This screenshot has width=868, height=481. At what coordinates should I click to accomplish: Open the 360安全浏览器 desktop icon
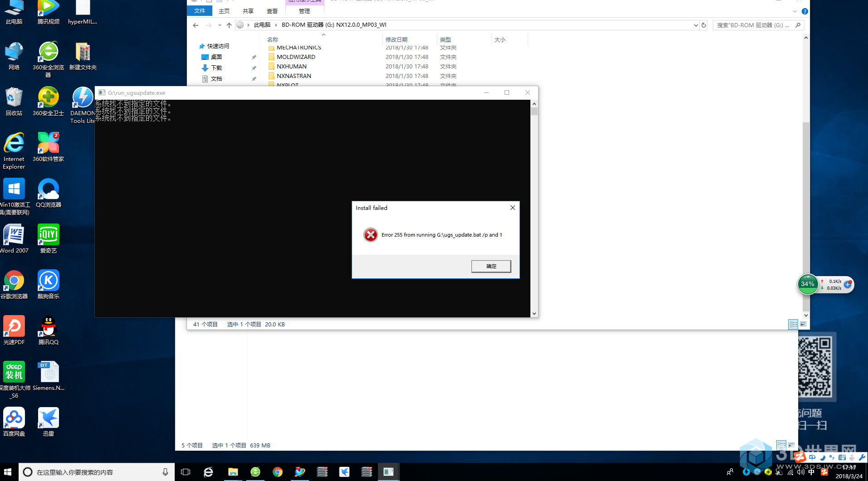(x=49, y=59)
